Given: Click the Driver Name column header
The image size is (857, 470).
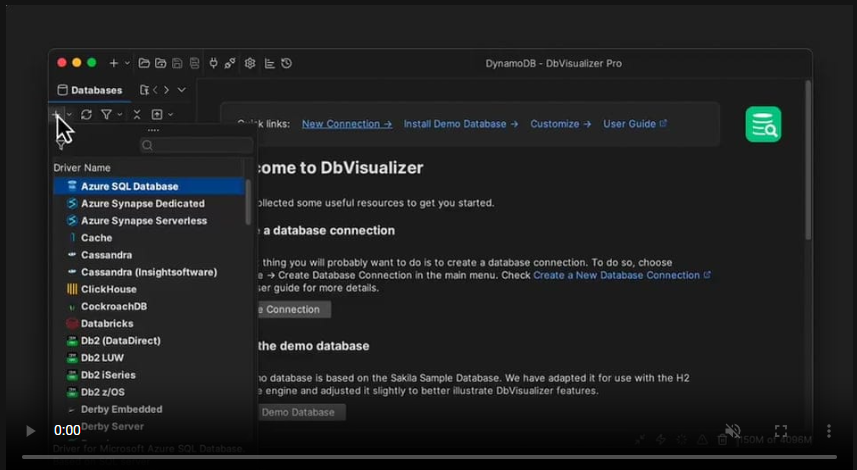Looking at the screenshot, I should [x=82, y=168].
